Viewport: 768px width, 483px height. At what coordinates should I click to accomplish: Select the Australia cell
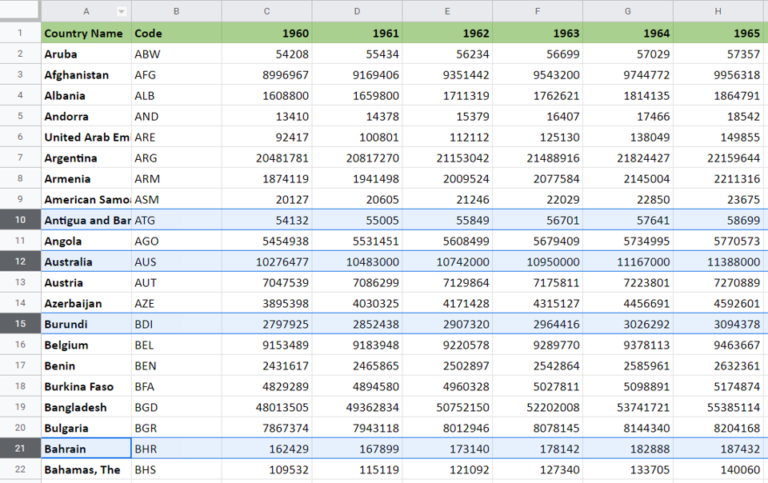[85, 262]
